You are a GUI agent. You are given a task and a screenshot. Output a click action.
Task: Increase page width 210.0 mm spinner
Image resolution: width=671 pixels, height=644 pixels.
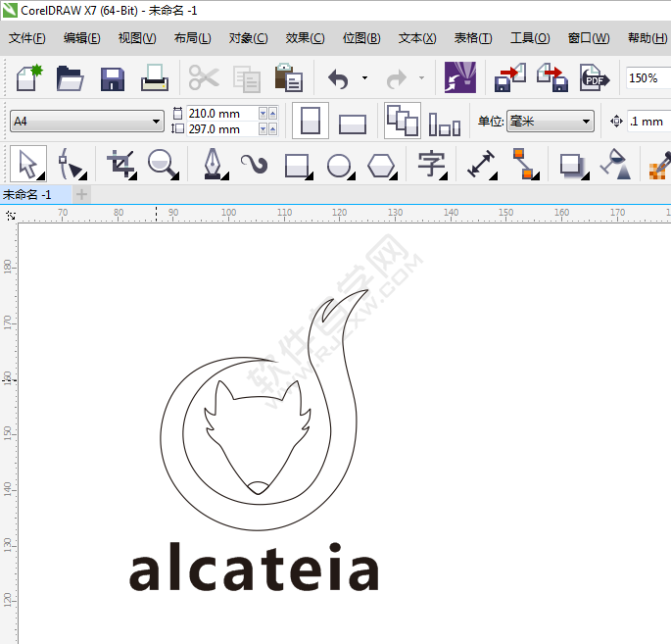point(272,114)
